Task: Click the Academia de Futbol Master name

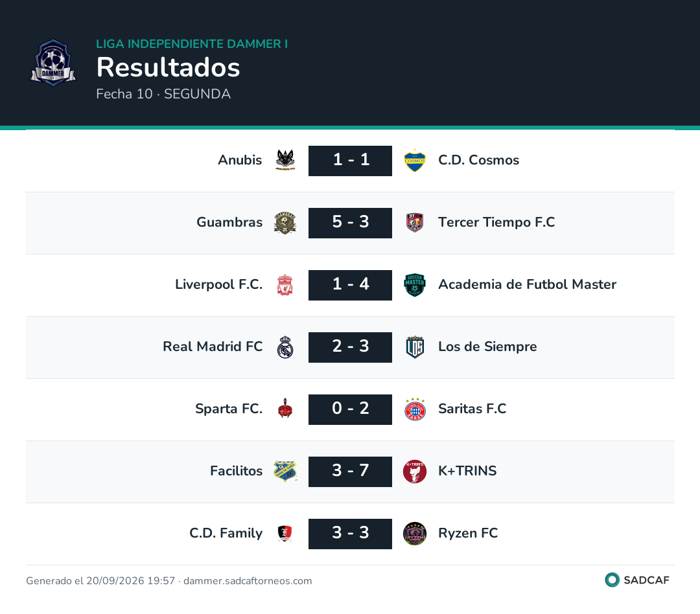Action: point(527,284)
